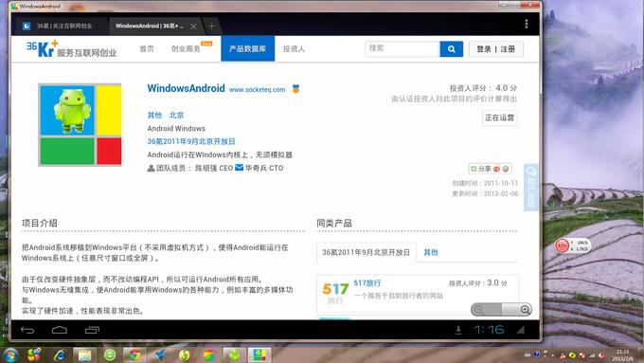The image size is (644, 363).
Task: Select 产品数据库 navigation item
Action: (x=248, y=48)
